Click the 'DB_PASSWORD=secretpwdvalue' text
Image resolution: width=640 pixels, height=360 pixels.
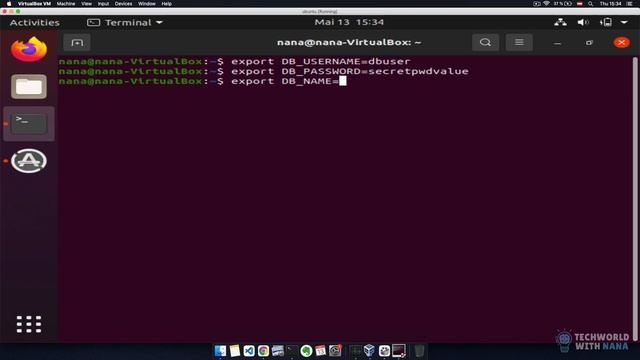click(375, 71)
